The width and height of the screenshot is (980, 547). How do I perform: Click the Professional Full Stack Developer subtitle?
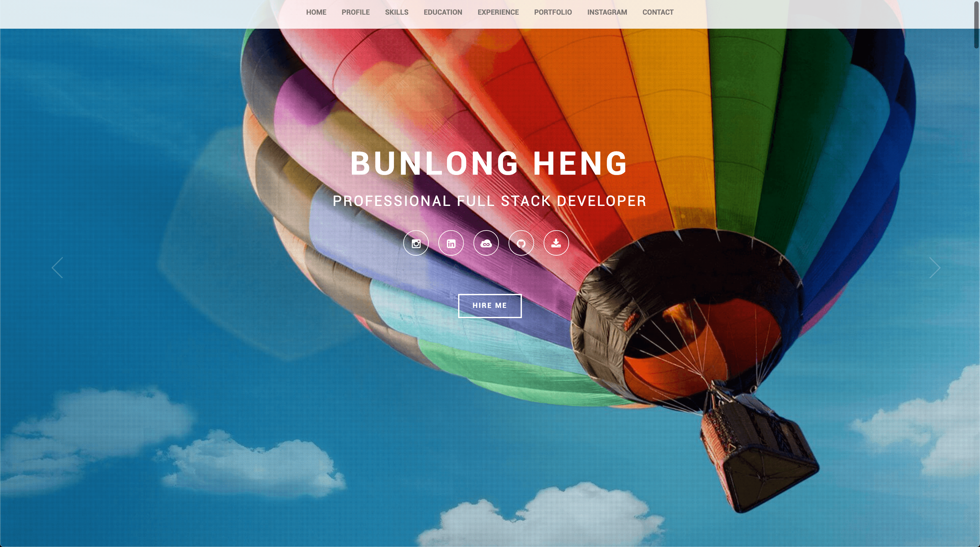(x=490, y=201)
